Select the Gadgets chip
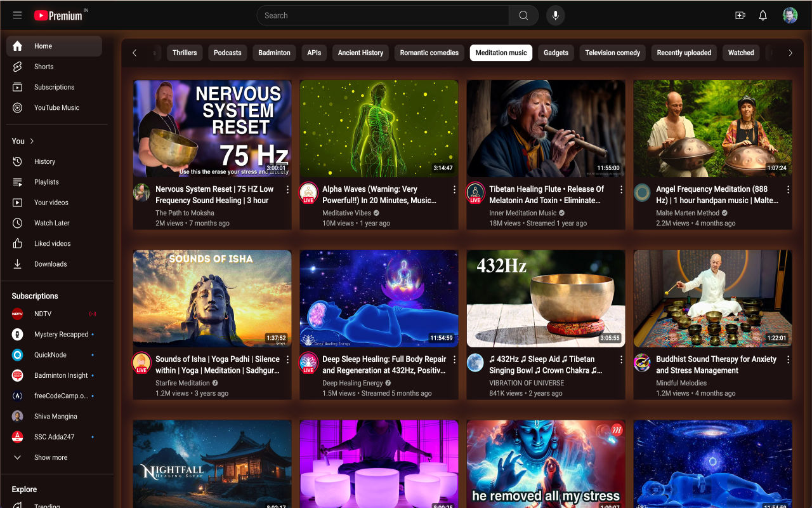The image size is (812, 508). 556,53
